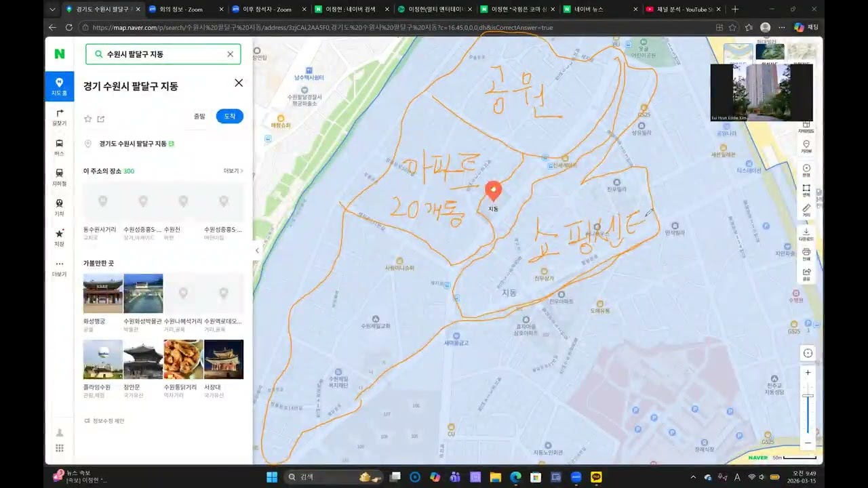Zoom in with the plus button
Viewport: 868px width, 488px height.
(808, 373)
